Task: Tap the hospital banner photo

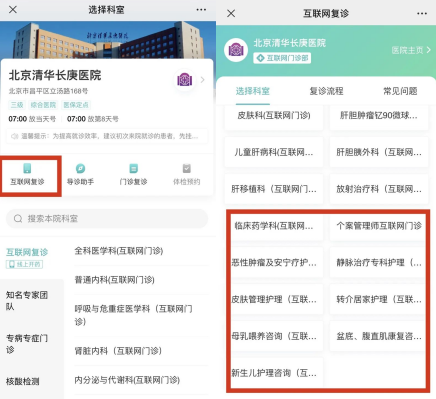Action: tap(108, 40)
